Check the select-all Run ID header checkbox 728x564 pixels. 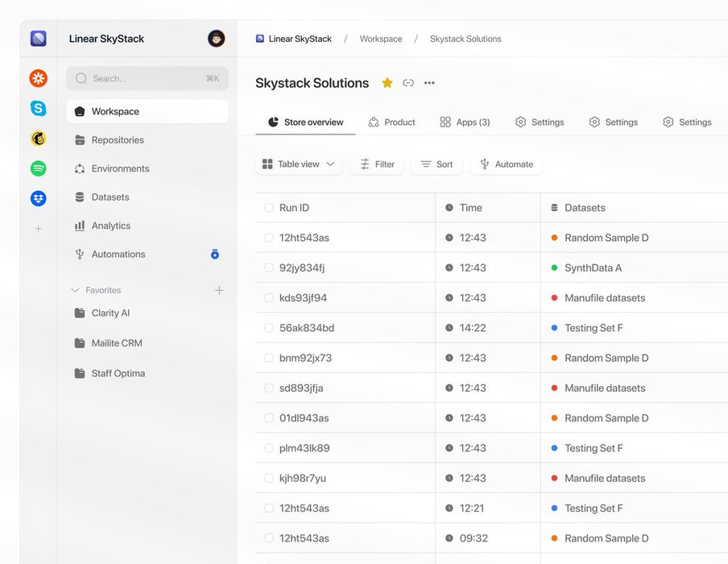coord(269,208)
